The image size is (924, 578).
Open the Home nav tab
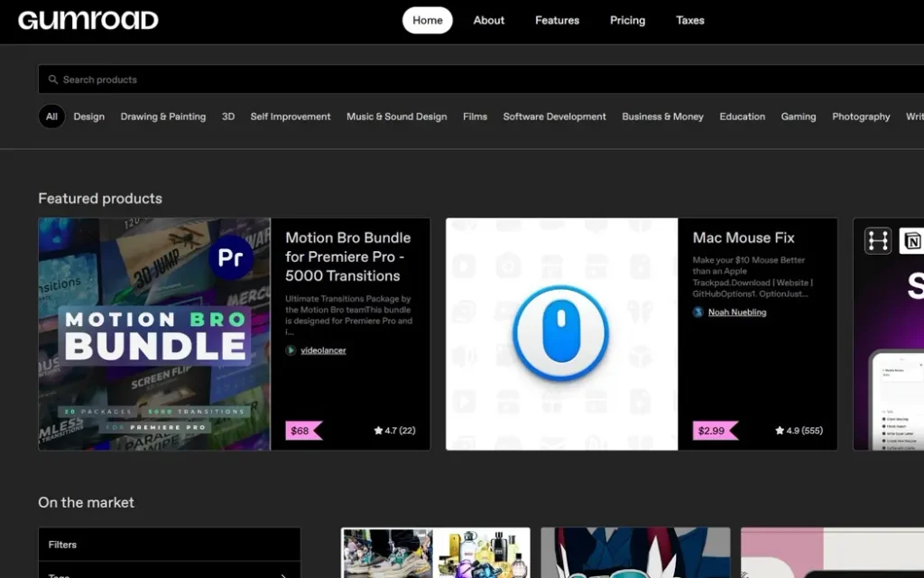point(427,20)
